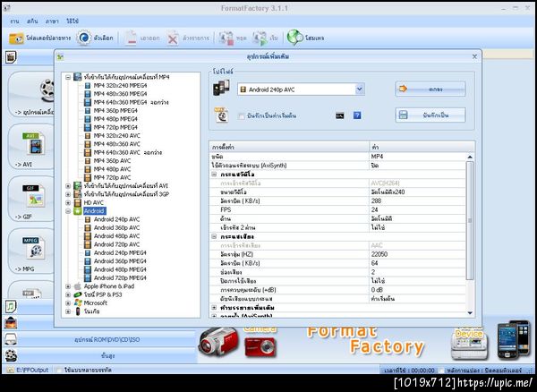Click the E:\FFOutput path in status bar
537x392 pixels.
[x=32, y=371]
